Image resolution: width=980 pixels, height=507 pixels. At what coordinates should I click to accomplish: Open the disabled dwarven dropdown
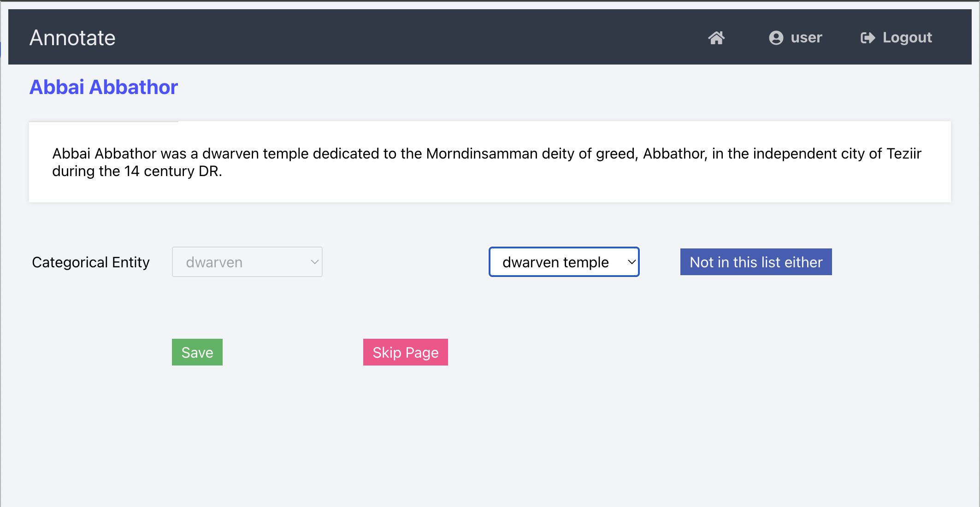pyautogui.click(x=247, y=262)
